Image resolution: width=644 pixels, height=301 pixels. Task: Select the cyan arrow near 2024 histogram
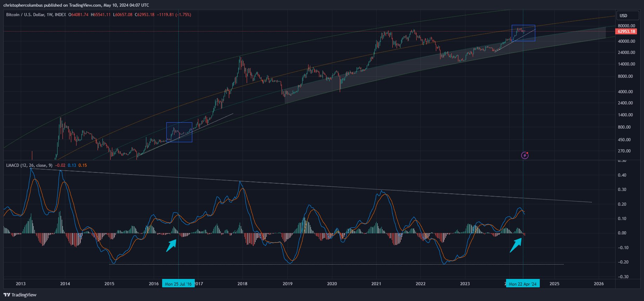pyautogui.click(x=515, y=245)
